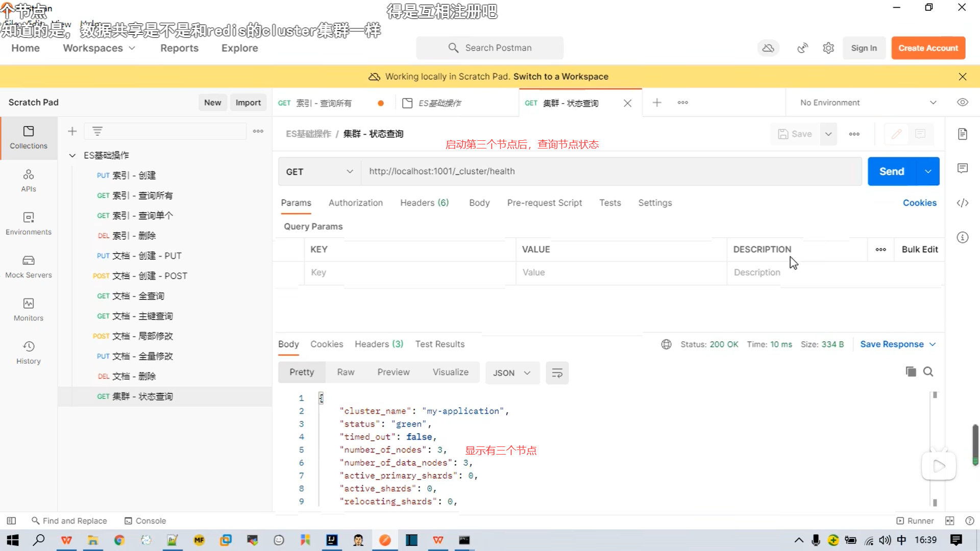Open the GET method dropdown
The height and width of the screenshot is (551, 980).
tap(319, 171)
